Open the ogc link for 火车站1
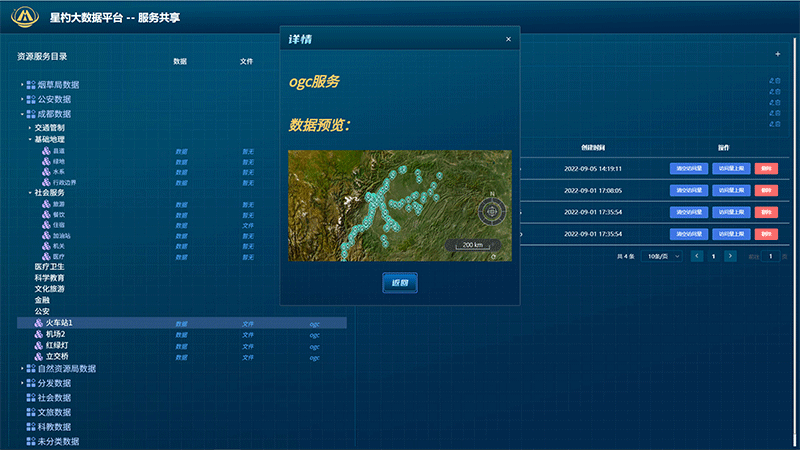This screenshot has width=800, height=450. (314, 324)
